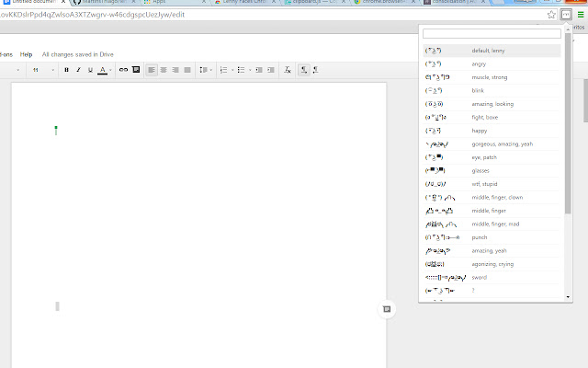Bookmark this page with the star

tap(551, 15)
